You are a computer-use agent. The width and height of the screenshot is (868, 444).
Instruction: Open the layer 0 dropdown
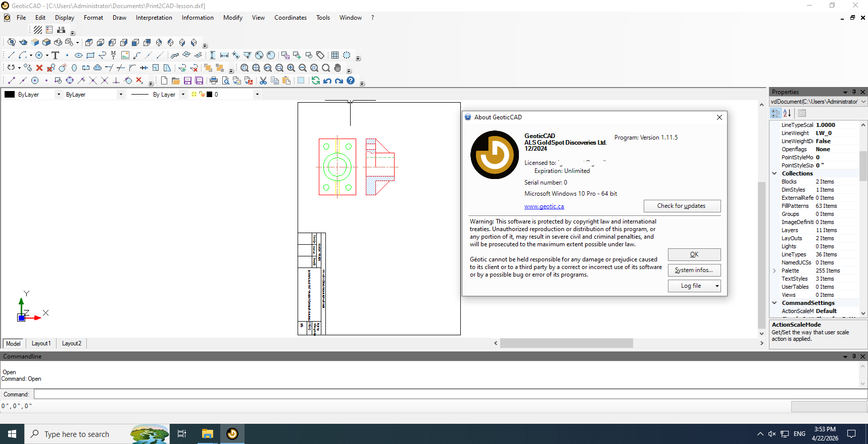[x=257, y=95]
